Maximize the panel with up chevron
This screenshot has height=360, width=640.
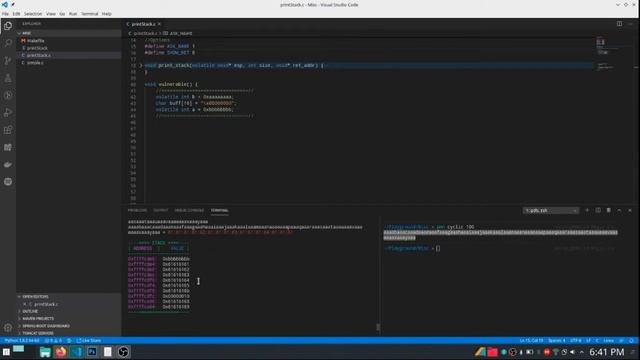619,210
